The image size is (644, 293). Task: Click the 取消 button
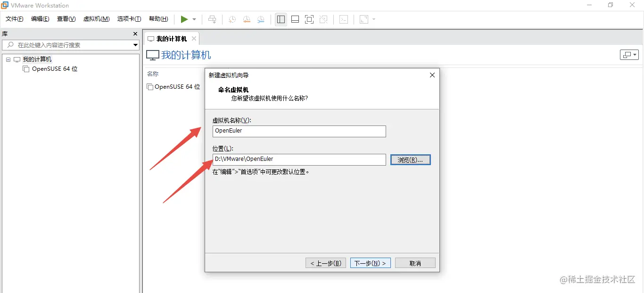click(415, 263)
